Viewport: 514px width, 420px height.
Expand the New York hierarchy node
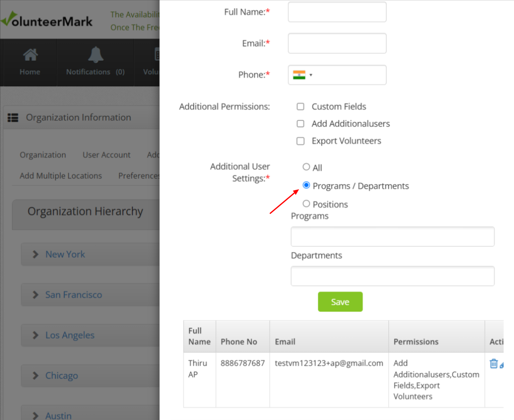click(x=35, y=254)
